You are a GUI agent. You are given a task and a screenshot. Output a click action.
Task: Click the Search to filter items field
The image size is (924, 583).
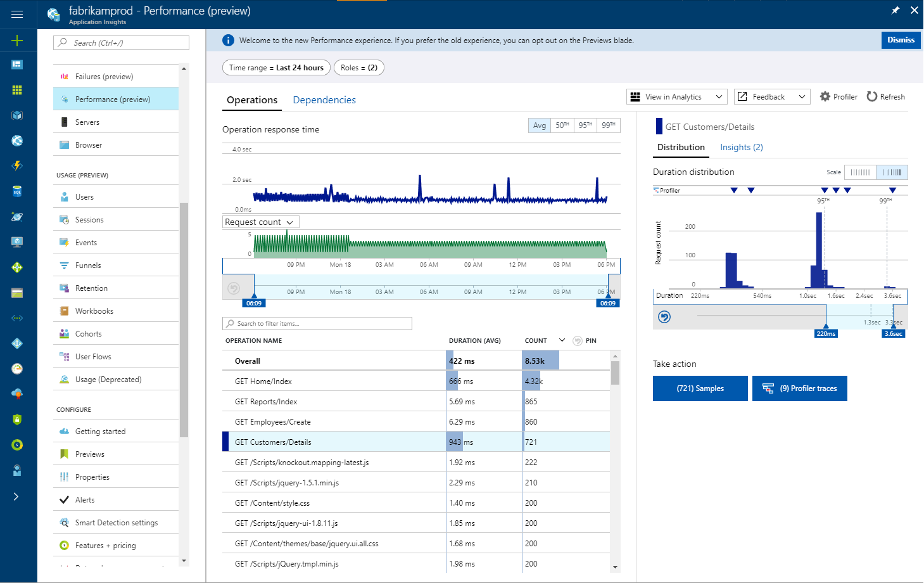pos(317,324)
